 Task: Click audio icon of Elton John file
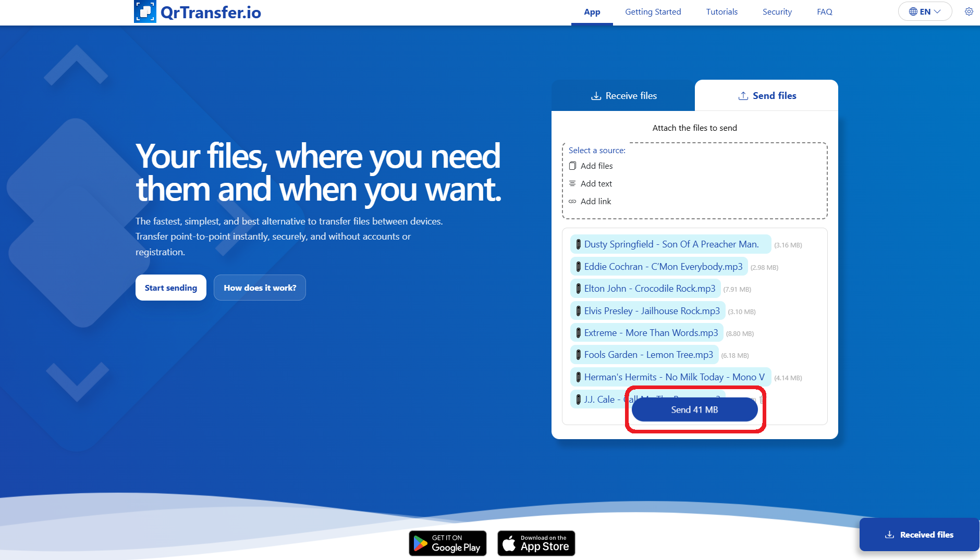click(x=578, y=289)
